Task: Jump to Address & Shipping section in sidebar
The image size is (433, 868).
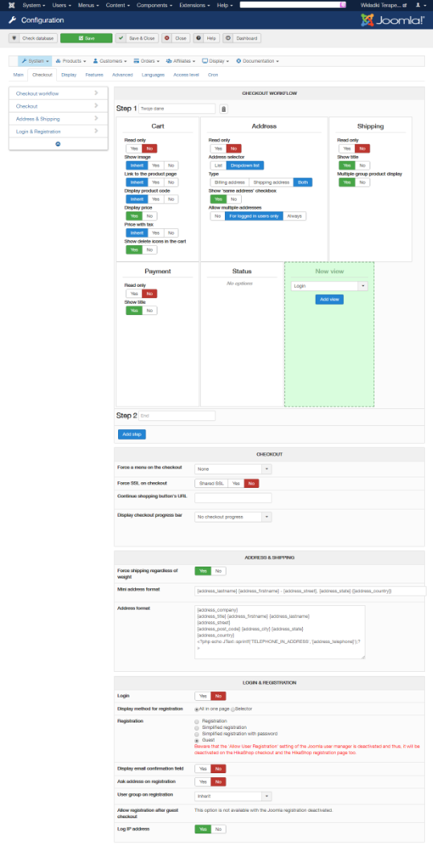Action: (58, 118)
